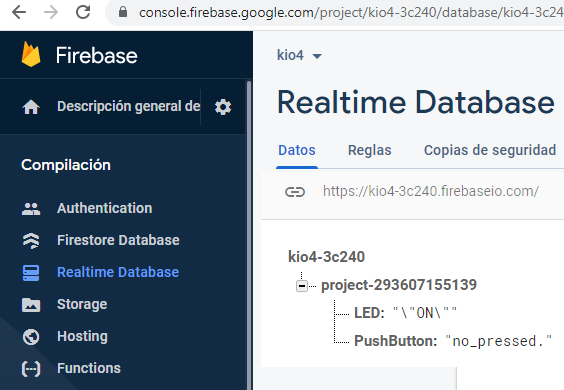
Task: Click the Storage image folder icon
Action: pyautogui.click(x=31, y=305)
